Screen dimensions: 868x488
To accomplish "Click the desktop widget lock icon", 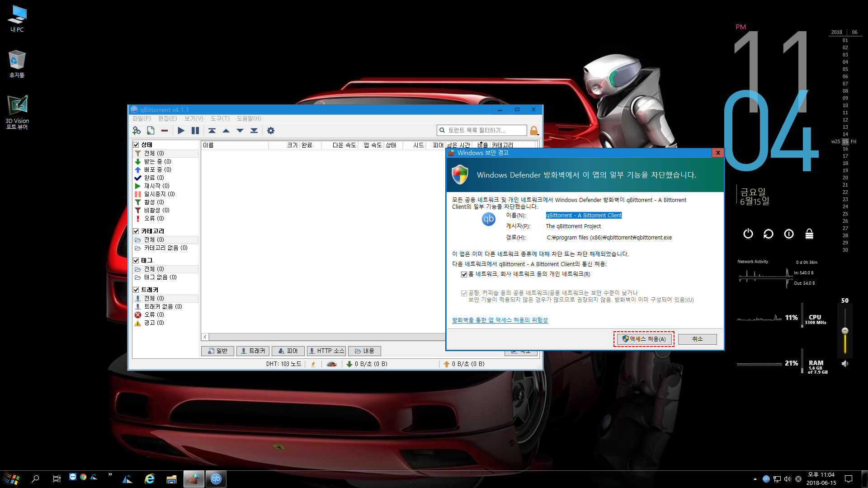I will [x=809, y=234].
